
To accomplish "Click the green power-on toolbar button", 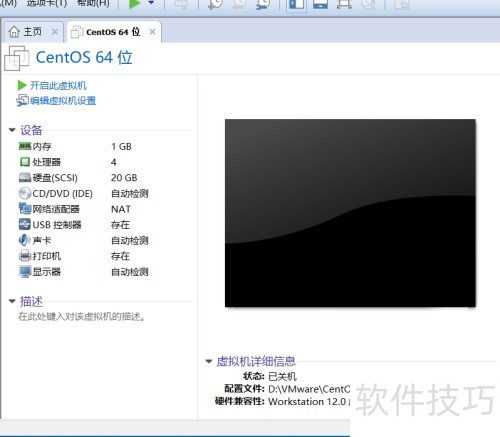I will [x=134, y=3].
